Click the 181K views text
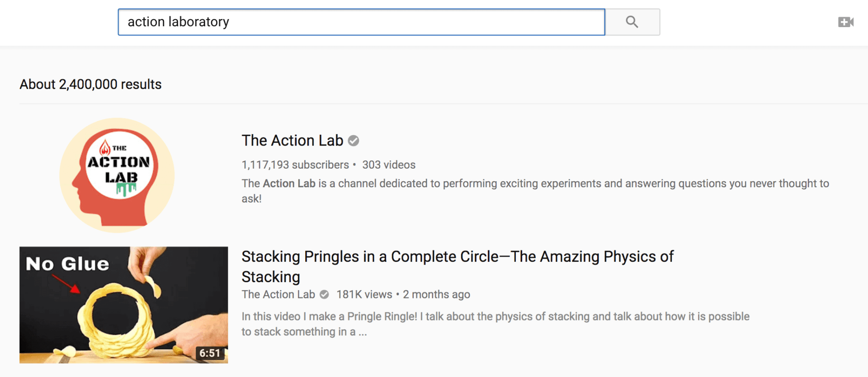868x377 pixels. [x=364, y=295]
